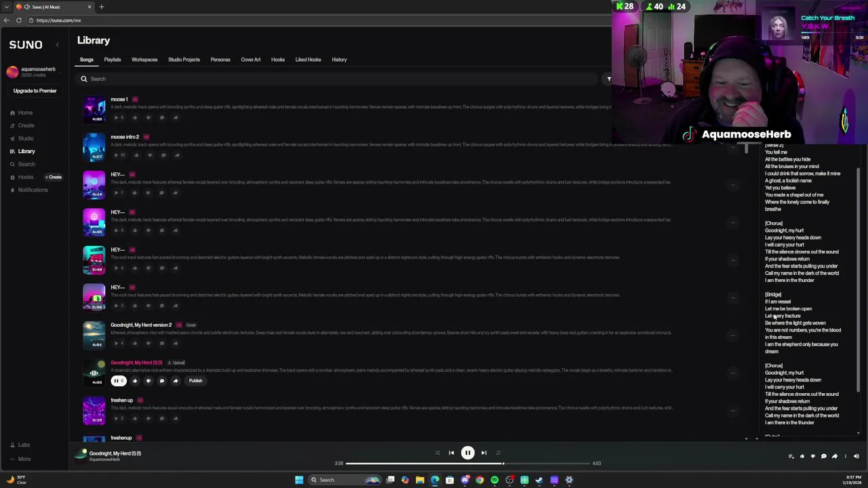Open the now playing title in player bar

coord(115,453)
